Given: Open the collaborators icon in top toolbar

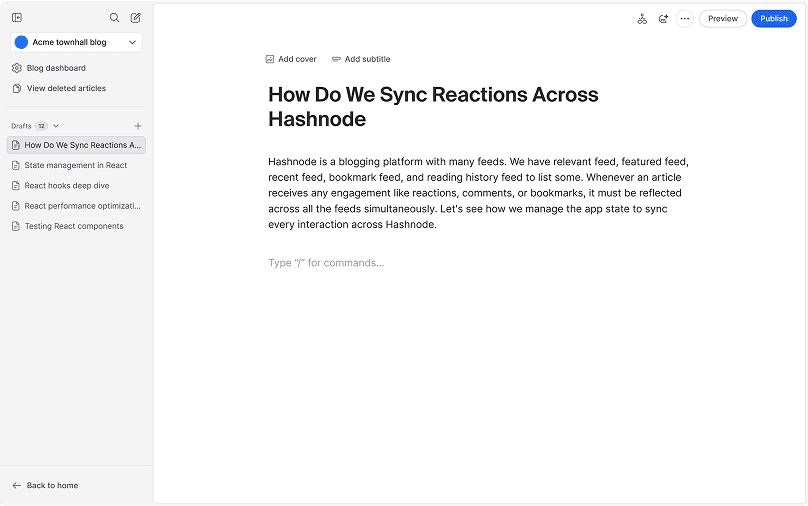Looking at the screenshot, I should [642, 19].
